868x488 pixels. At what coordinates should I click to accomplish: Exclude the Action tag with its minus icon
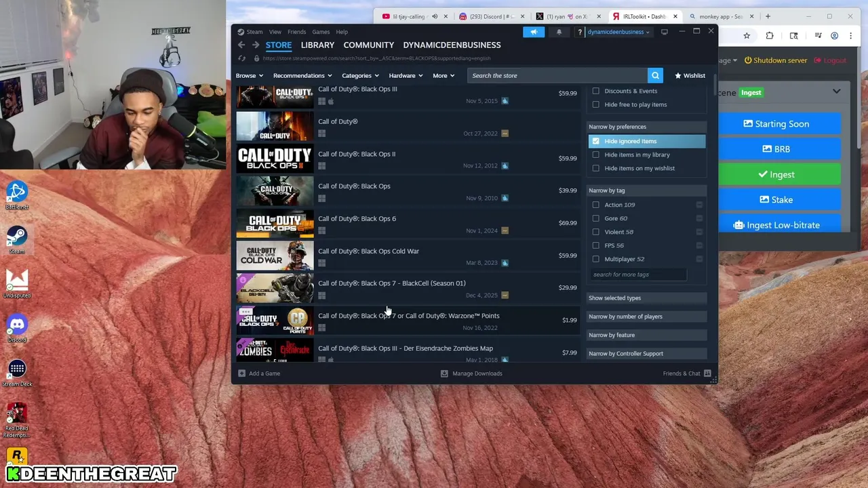pyautogui.click(x=699, y=205)
